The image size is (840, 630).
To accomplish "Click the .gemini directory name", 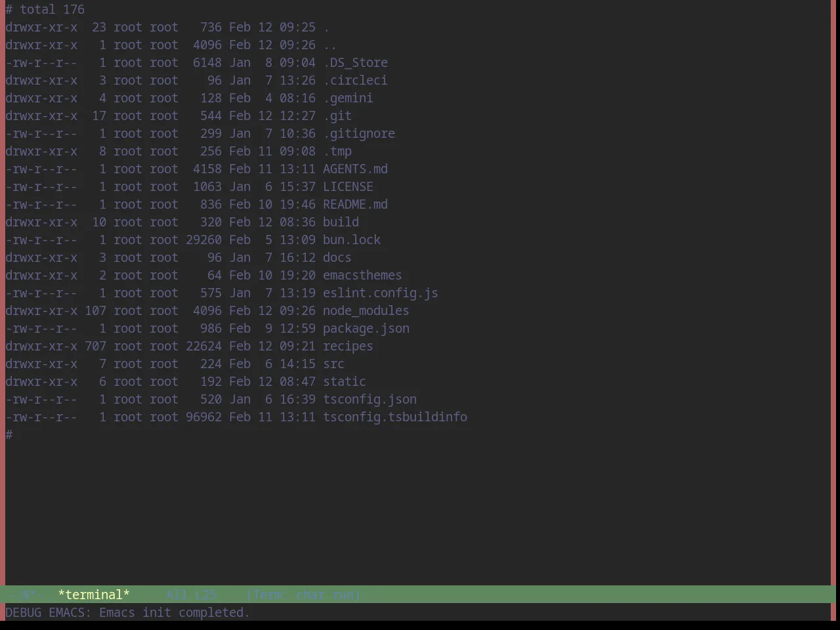I will pyautogui.click(x=348, y=98).
